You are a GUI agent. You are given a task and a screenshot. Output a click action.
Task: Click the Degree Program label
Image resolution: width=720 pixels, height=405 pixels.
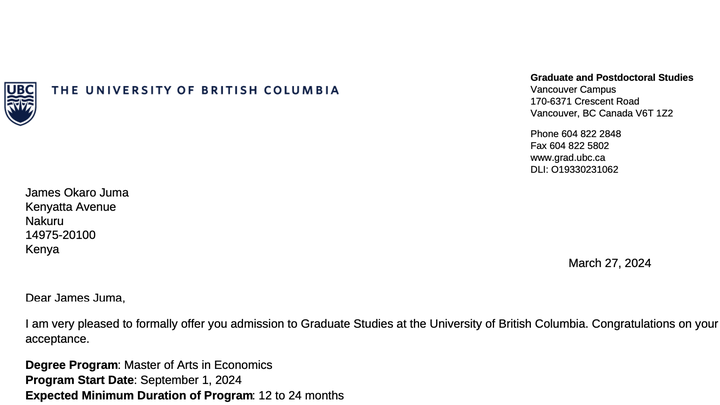pyautogui.click(x=72, y=365)
